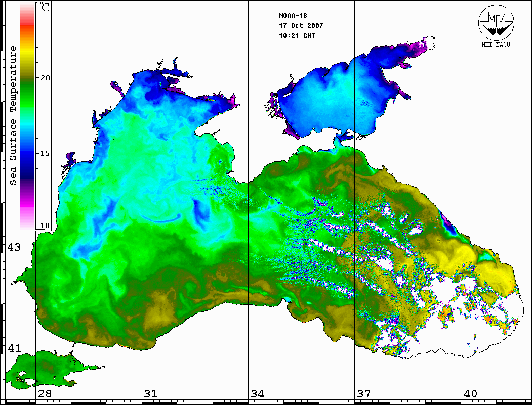The width and height of the screenshot is (532, 405).
Task: Click longitude label "28"
Action: point(45,394)
